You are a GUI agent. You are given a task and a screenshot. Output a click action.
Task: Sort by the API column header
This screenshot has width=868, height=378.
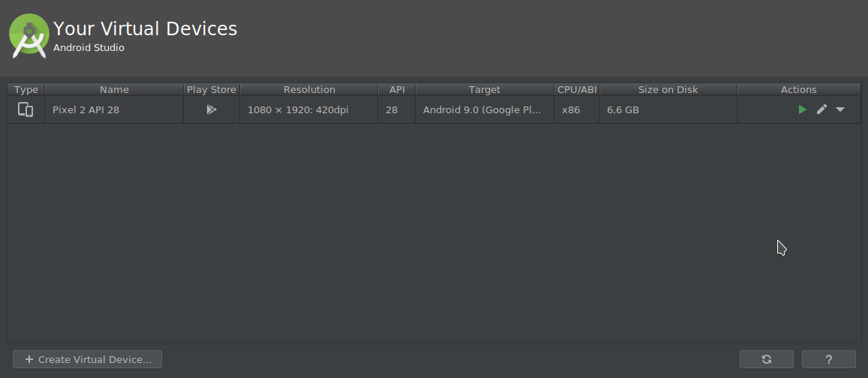[397, 90]
